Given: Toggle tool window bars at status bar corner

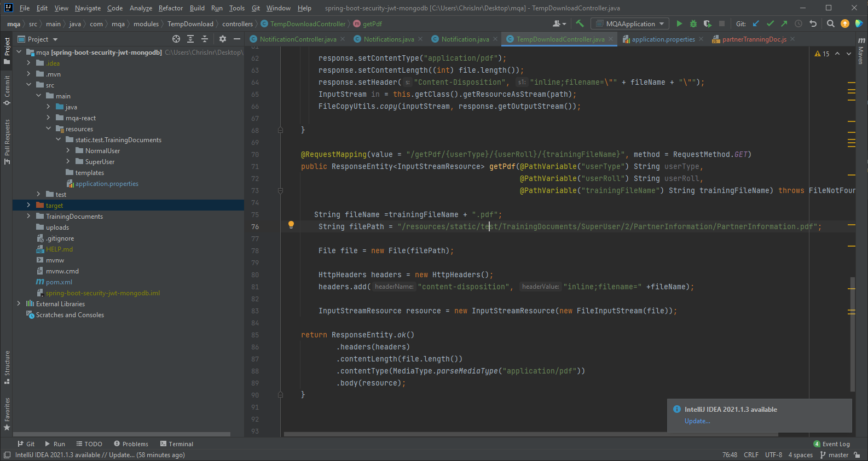Looking at the screenshot, I should point(7,455).
